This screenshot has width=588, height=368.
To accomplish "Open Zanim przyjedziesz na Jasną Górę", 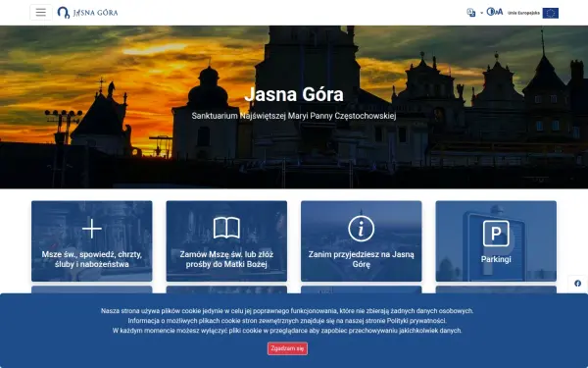I will (x=361, y=259).
